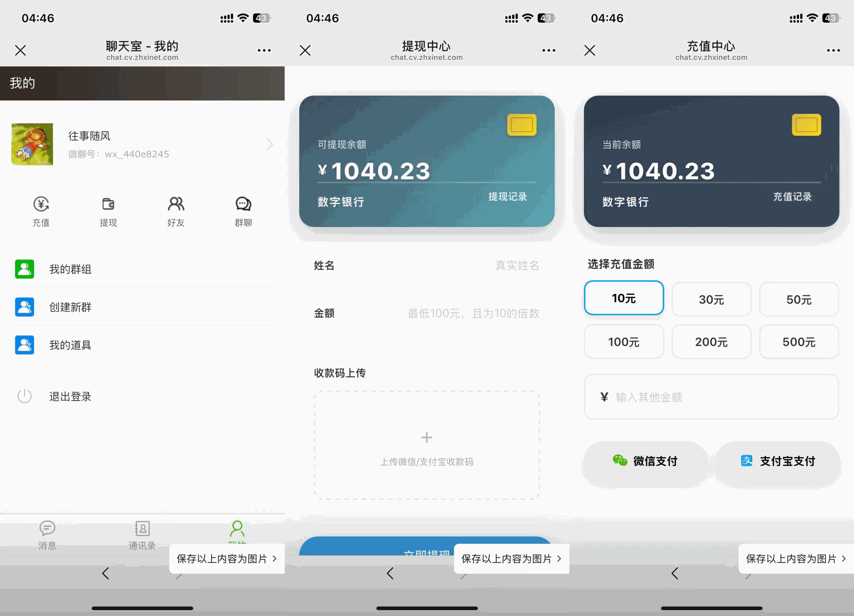Screen dimensions: 854x616
Task: Click the 支付宝支付 Alipay option
Action: pos(777,461)
